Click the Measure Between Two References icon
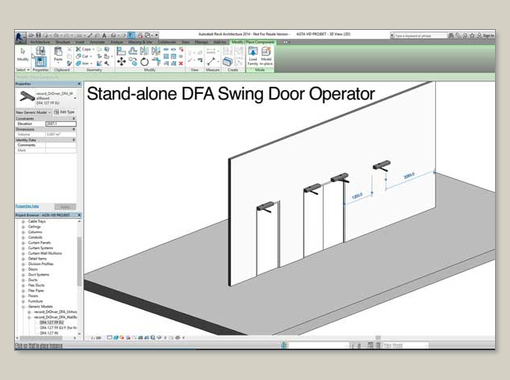The image size is (510, 380). (211, 62)
